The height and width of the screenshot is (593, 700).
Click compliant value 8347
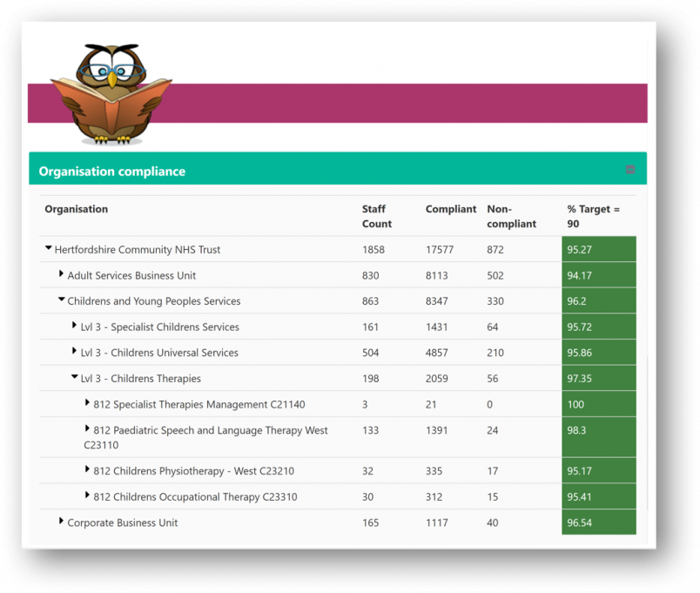436,301
